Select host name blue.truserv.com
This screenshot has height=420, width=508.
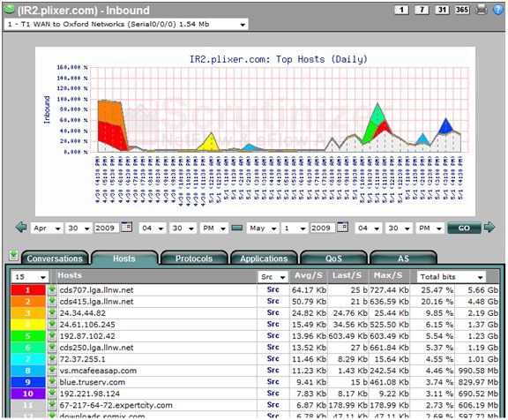click(x=92, y=382)
